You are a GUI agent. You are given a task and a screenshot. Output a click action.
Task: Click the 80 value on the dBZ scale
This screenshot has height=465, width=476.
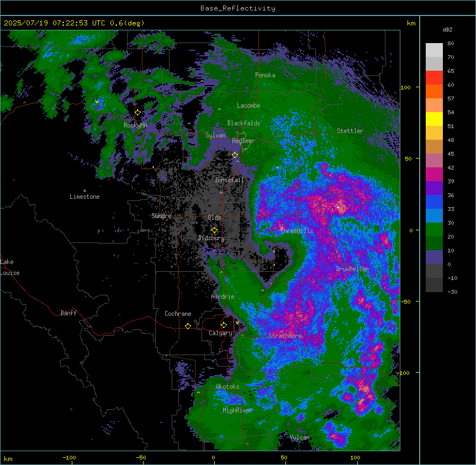point(451,44)
